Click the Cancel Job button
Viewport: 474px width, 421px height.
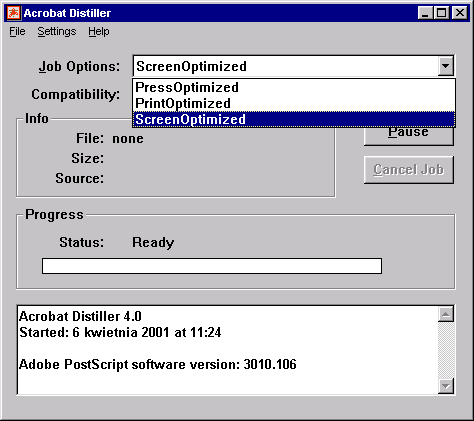tap(409, 170)
